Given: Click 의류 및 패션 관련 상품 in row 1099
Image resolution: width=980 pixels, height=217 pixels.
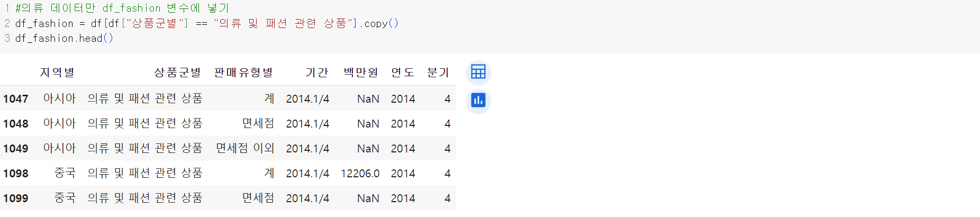Looking at the screenshot, I should pyautogui.click(x=145, y=198).
